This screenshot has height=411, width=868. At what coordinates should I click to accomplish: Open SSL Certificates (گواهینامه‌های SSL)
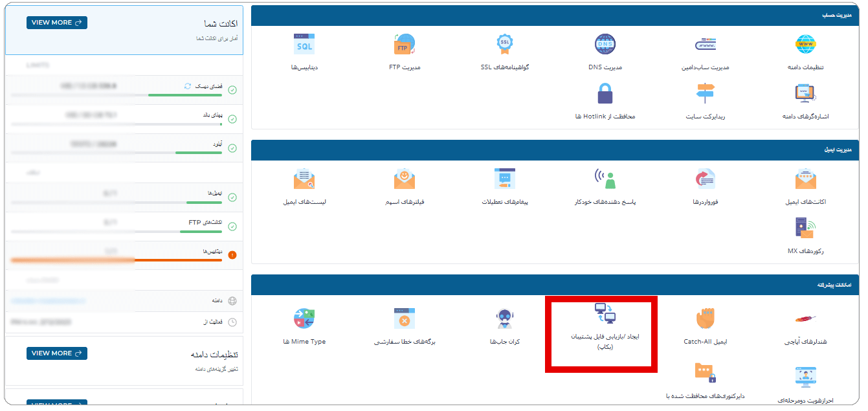coord(505,45)
